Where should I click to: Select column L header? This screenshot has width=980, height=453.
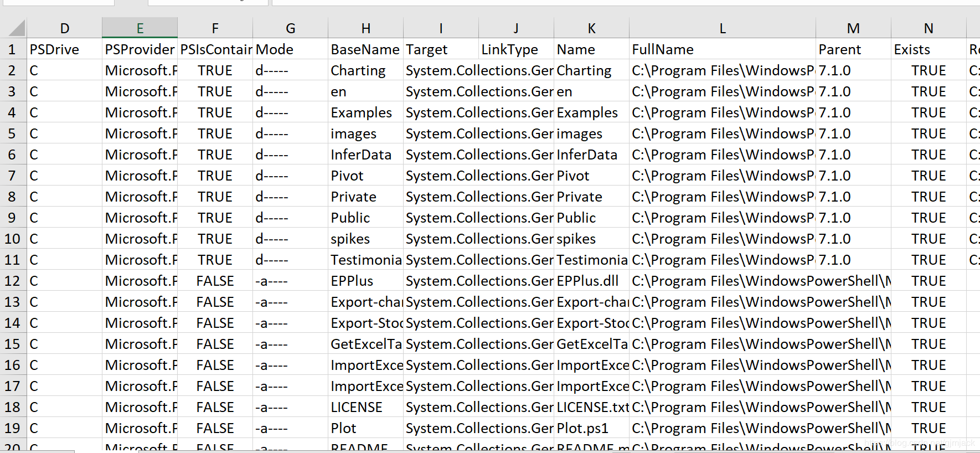(x=723, y=28)
